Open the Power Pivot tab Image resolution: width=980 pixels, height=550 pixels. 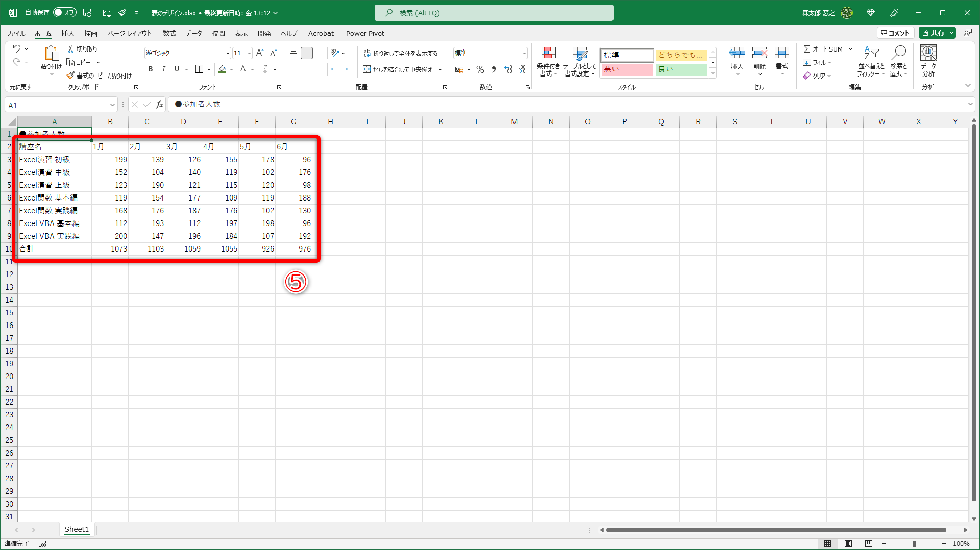click(365, 33)
